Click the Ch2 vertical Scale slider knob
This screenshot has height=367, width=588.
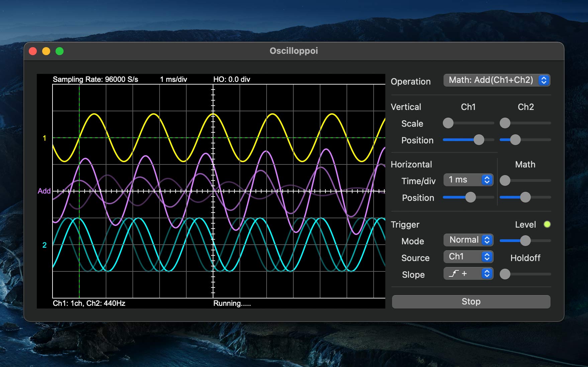[x=505, y=123]
